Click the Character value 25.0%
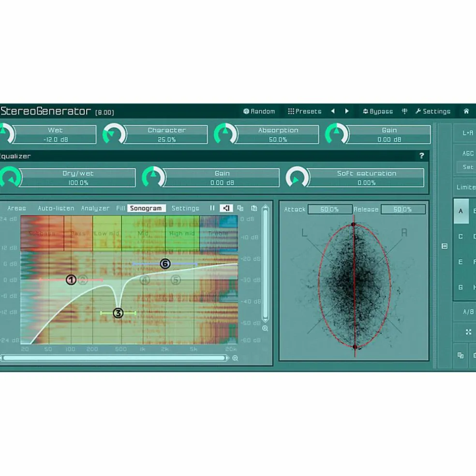Viewport: 476px width, 476px height. [x=167, y=140]
